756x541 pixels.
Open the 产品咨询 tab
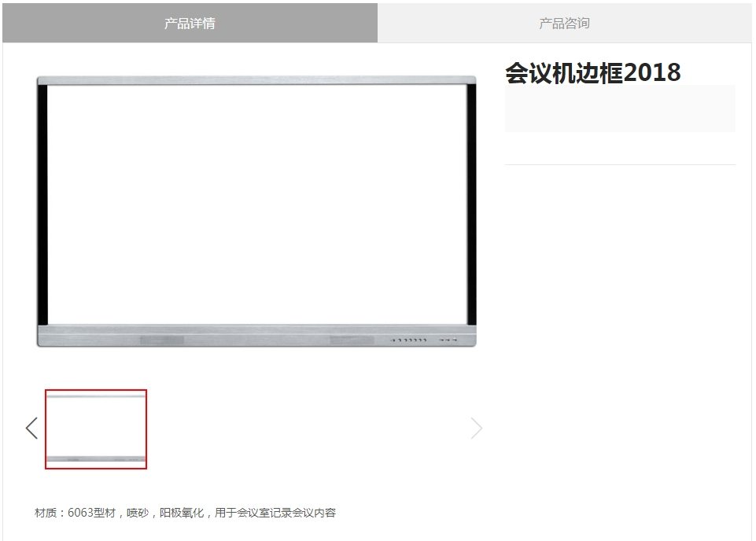pyautogui.click(x=564, y=23)
